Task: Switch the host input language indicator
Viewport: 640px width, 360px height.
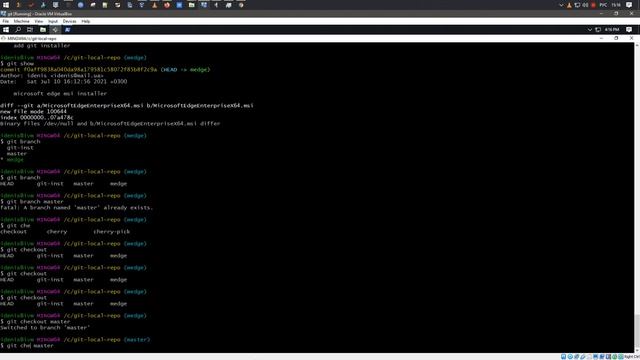Action: (x=603, y=5)
